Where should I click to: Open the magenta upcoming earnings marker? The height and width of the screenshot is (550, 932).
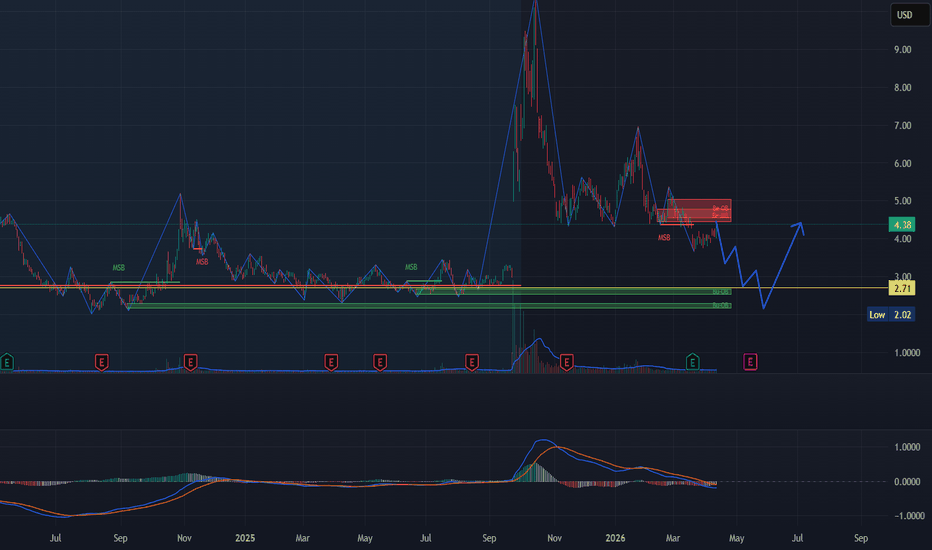click(750, 362)
